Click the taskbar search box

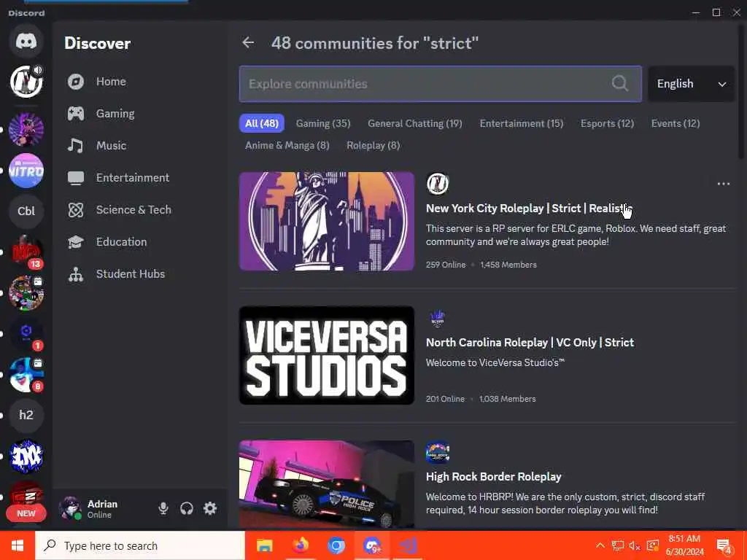(140, 545)
